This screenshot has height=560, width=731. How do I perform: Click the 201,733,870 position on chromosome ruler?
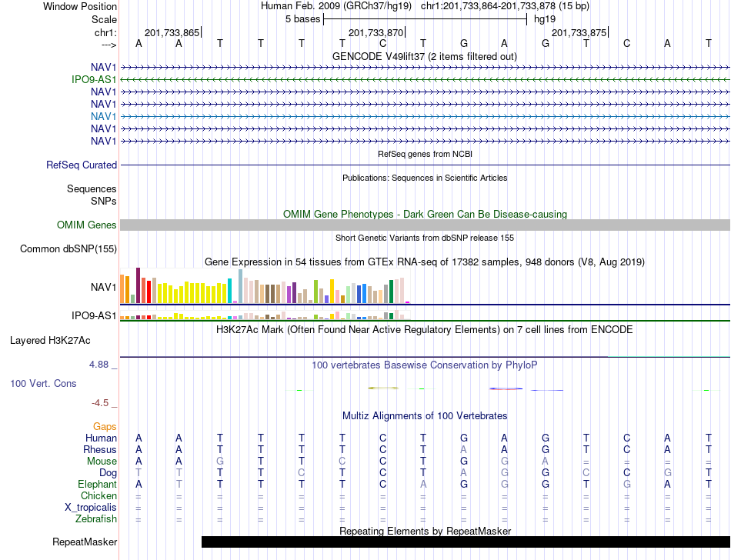pos(376,32)
